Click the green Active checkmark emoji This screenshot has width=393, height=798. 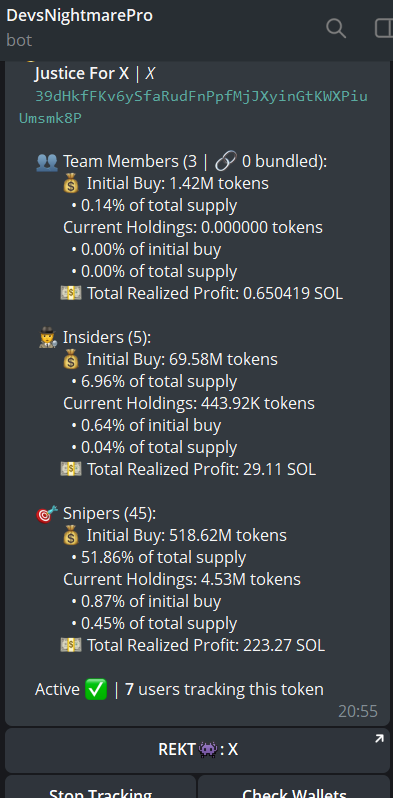tap(96, 690)
